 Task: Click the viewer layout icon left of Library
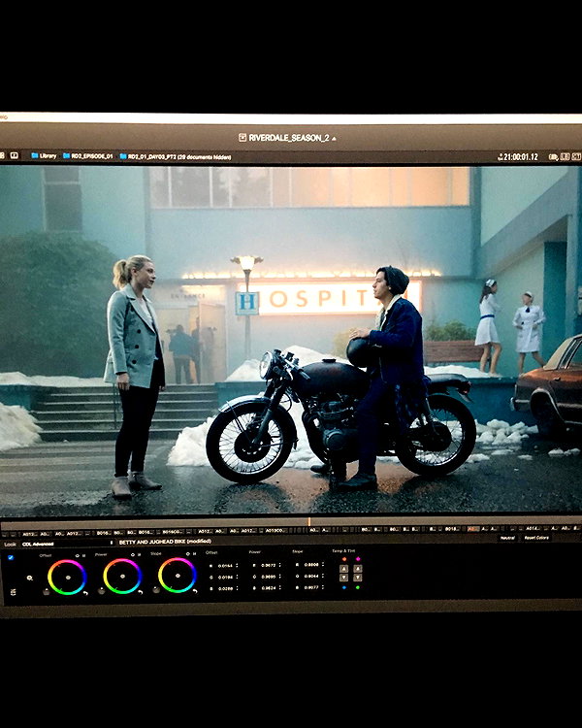pyautogui.click(x=15, y=155)
